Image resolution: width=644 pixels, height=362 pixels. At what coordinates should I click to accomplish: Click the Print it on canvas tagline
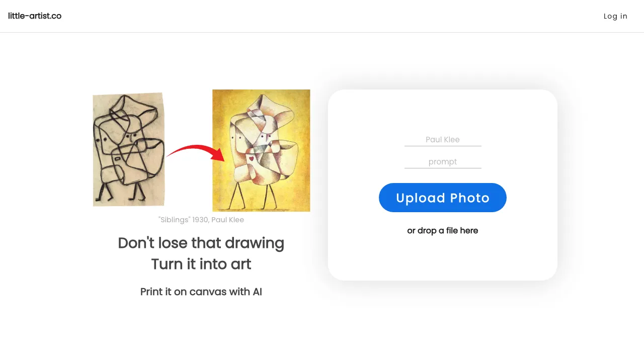tap(201, 292)
